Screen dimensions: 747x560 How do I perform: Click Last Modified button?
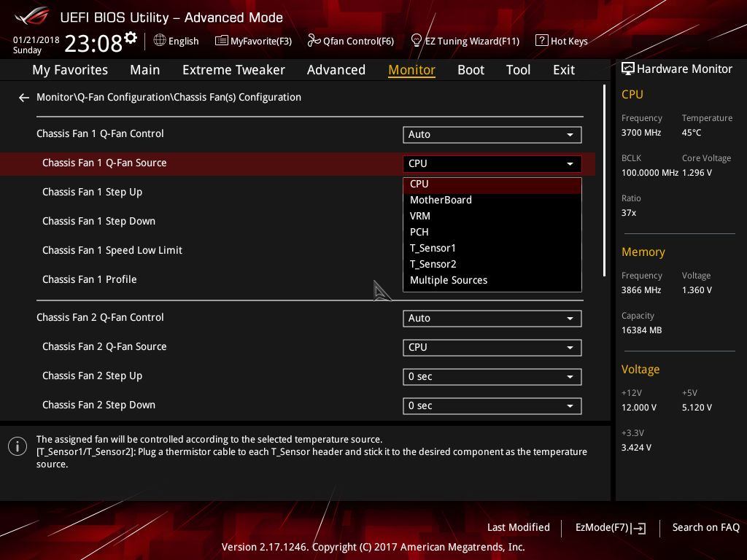pos(519,528)
